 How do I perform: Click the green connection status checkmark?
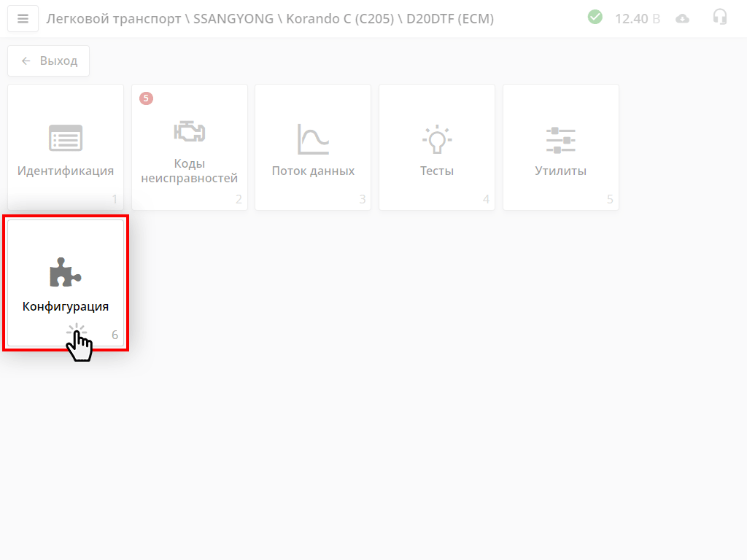pos(595,17)
